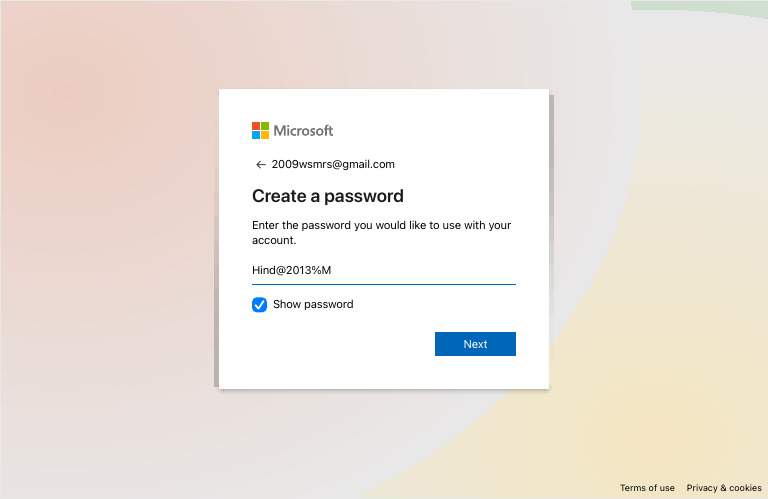Click the back arrow beside the email
The image size is (768, 499).
pyautogui.click(x=261, y=165)
